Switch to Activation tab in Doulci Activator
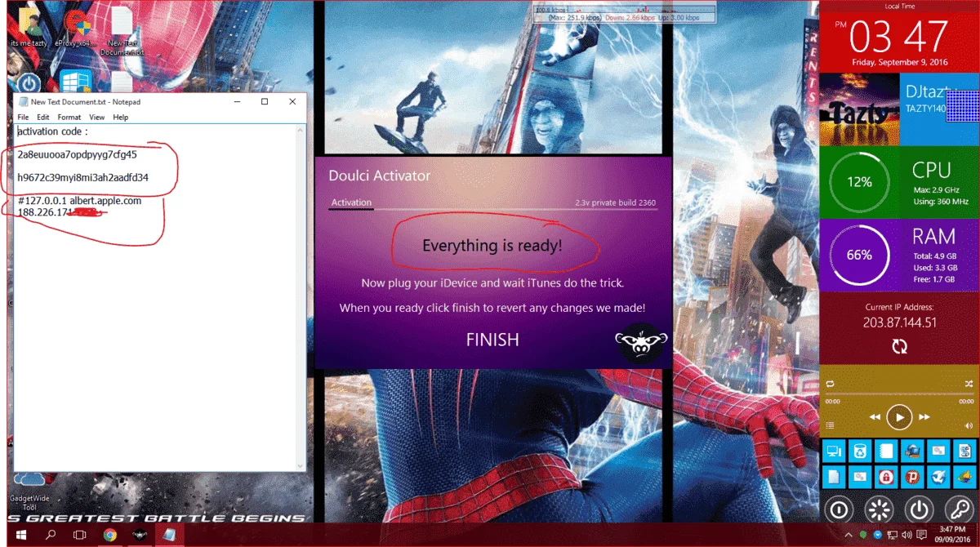Viewport: 980px width, 547px height. point(351,202)
